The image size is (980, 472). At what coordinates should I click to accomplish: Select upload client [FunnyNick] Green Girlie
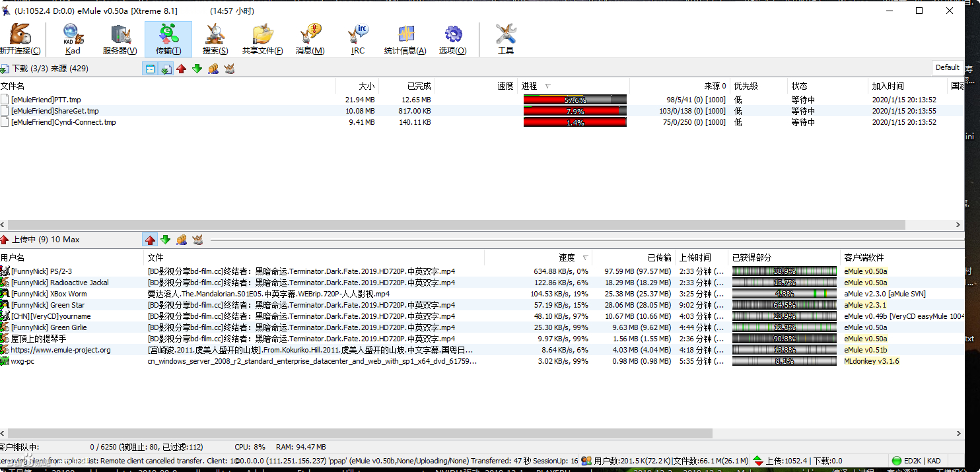coord(49,327)
